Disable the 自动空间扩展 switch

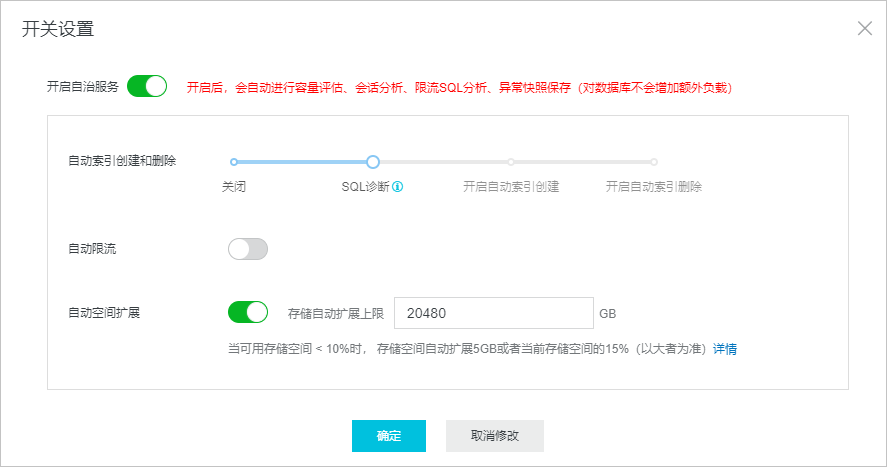pos(248,312)
